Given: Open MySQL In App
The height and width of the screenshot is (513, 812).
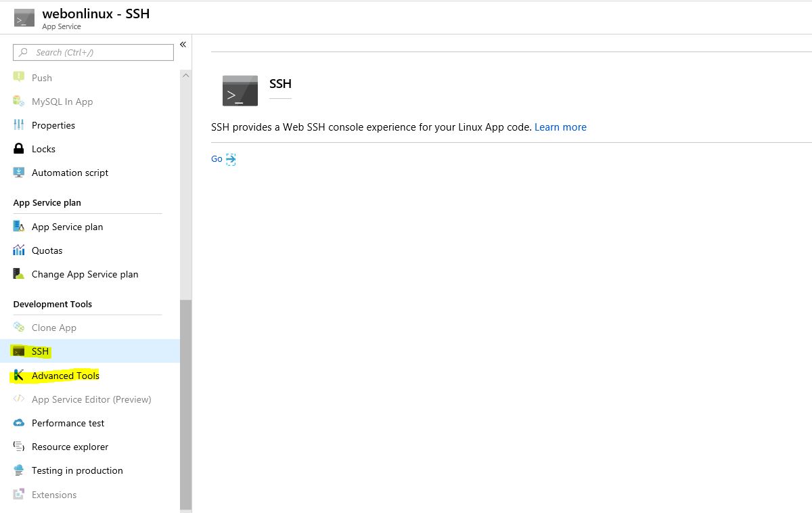Looking at the screenshot, I should (62, 102).
